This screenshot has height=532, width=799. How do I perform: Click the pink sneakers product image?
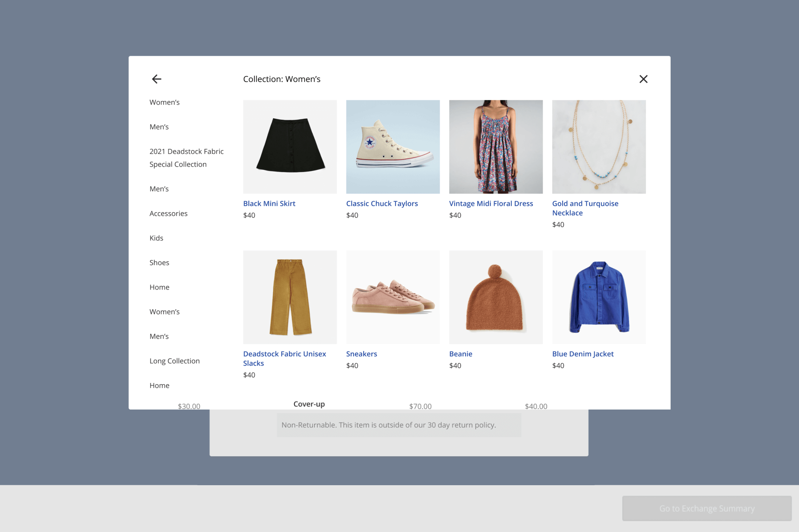click(x=393, y=297)
